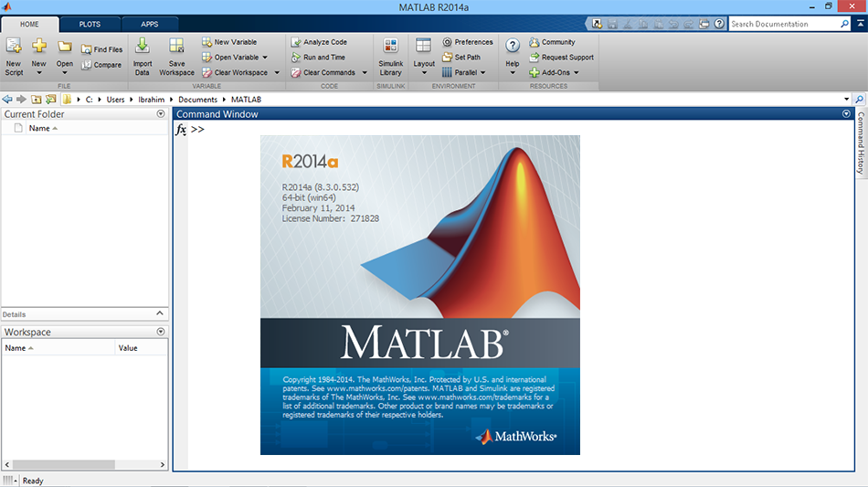
Task: Open Preferences
Action: [x=468, y=42]
